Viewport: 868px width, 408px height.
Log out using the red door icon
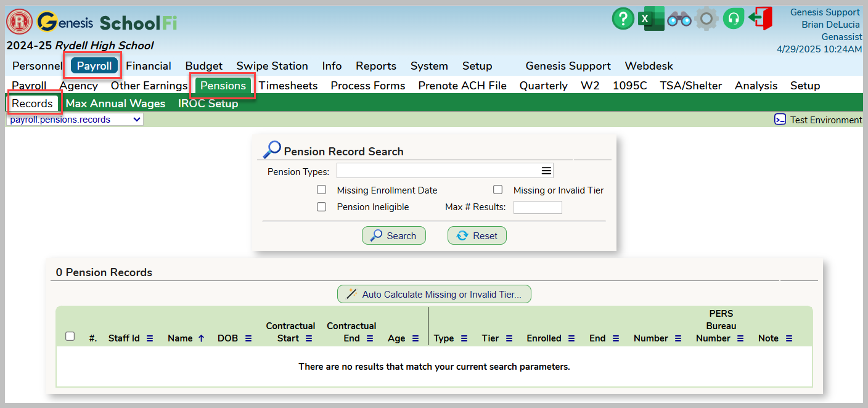click(x=761, y=18)
